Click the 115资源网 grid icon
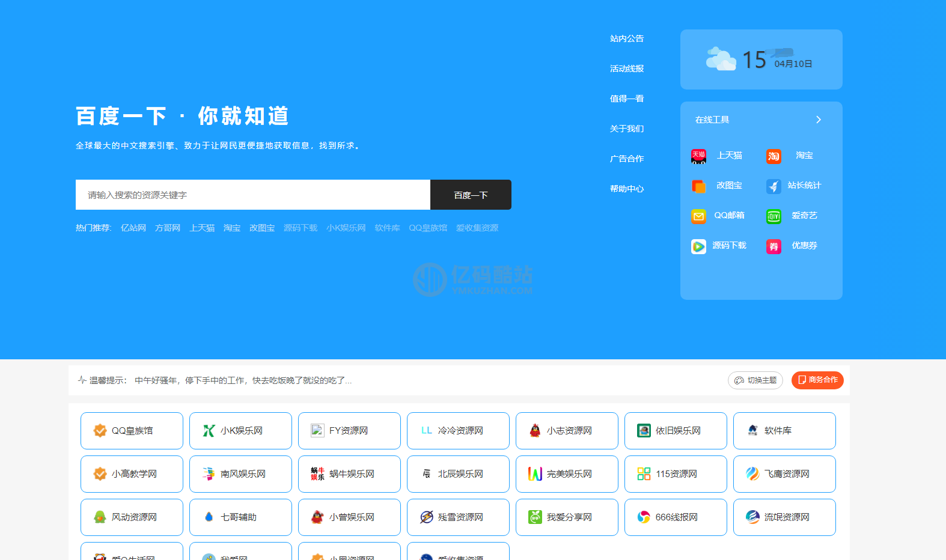 coord(644,473)
